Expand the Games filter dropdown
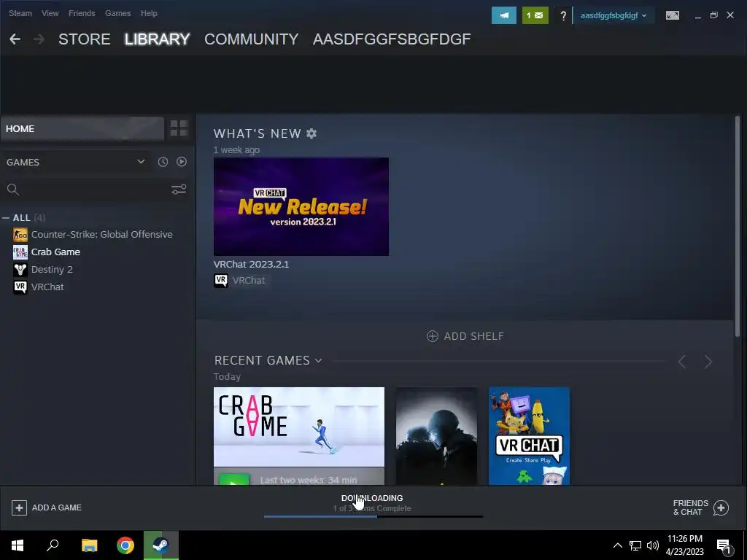Viewport: 747px width, 560px height. [141, 162]
